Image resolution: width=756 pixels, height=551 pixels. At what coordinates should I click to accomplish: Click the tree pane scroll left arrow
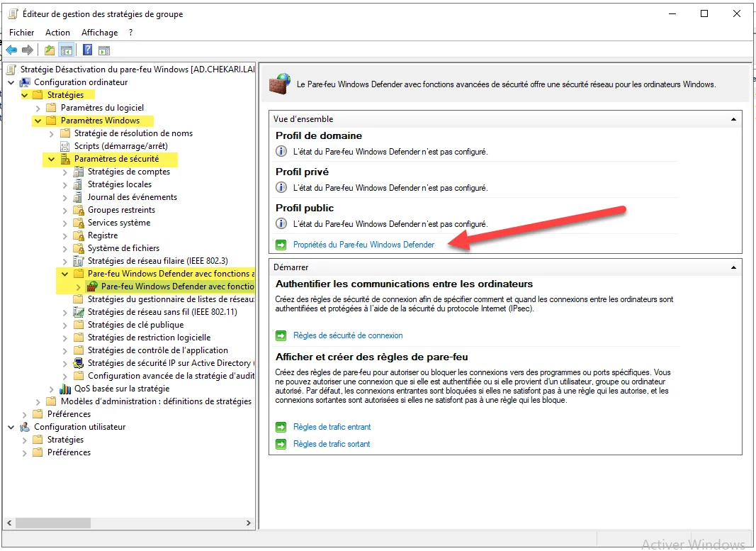9,523
